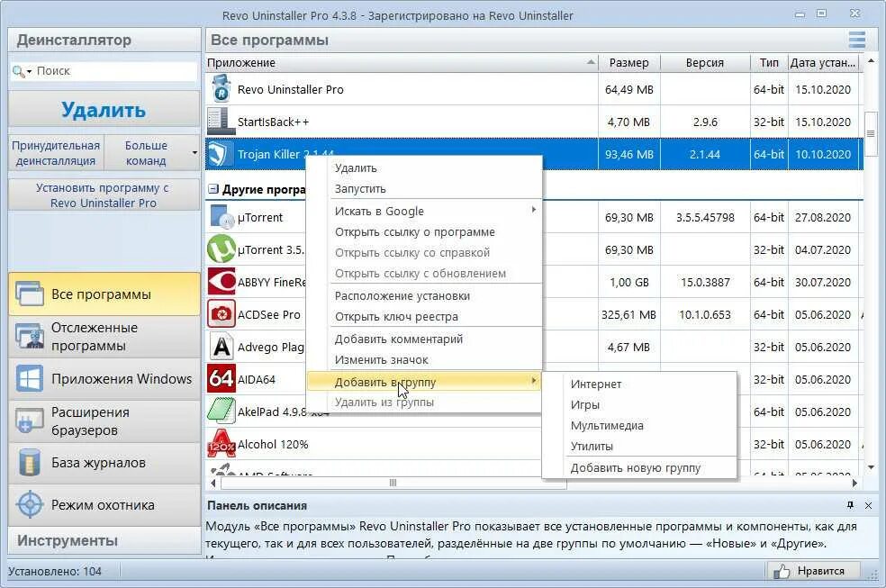Viewport: 886px width, 588px height.
Task: Choose Изменить значок menu item
Action: (382, 360)
